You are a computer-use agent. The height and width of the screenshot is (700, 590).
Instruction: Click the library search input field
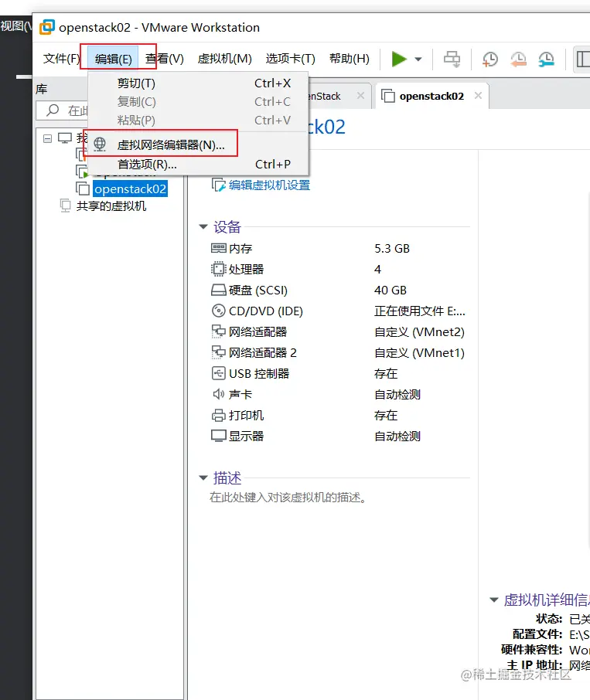(x=63, y=110)
